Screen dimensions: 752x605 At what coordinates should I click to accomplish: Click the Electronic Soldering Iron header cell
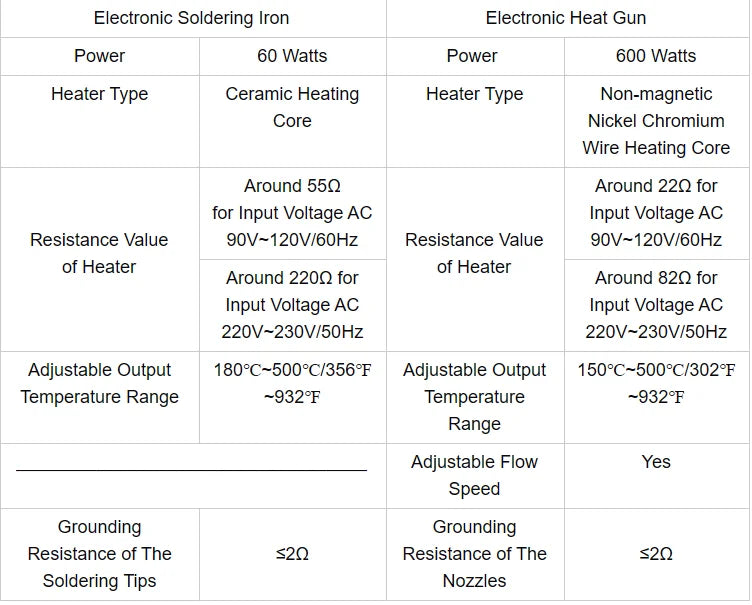coord(193,18)
